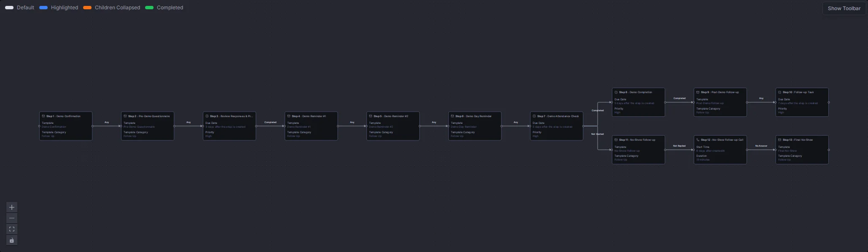Click the zoom out minus control

(12, 218)
